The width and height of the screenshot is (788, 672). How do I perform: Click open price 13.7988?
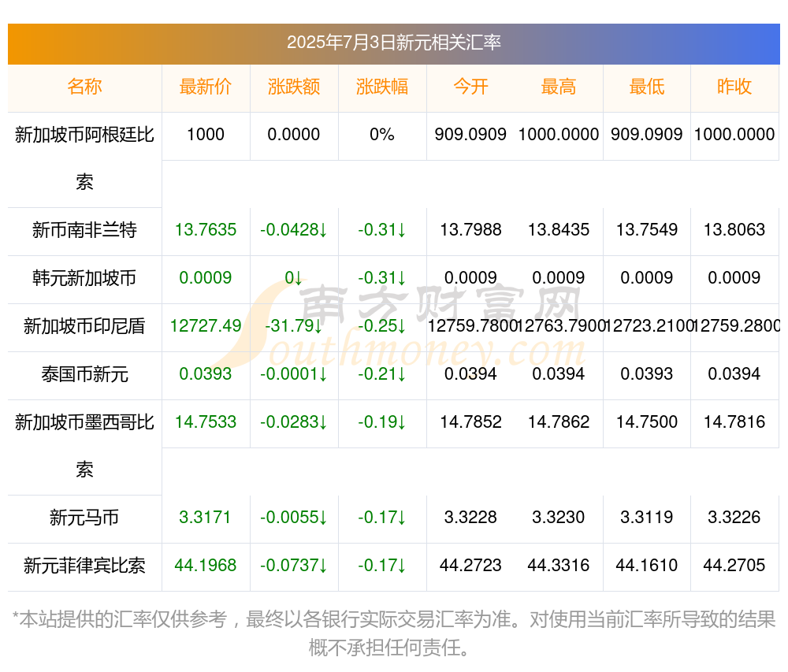(x=470, y=229)
